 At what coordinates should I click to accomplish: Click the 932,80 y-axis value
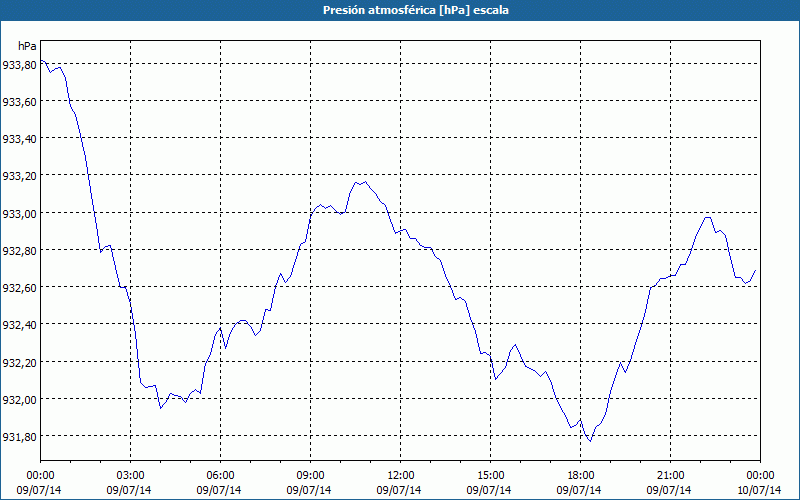click(x=19, y=251)
